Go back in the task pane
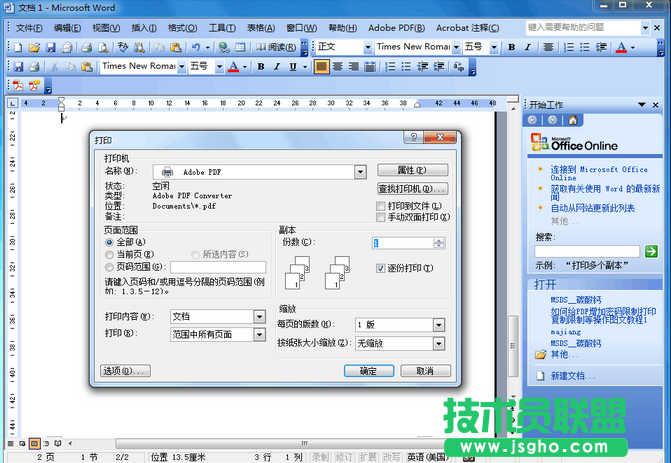This screenshot has height=463, width=671. (532, 120)
